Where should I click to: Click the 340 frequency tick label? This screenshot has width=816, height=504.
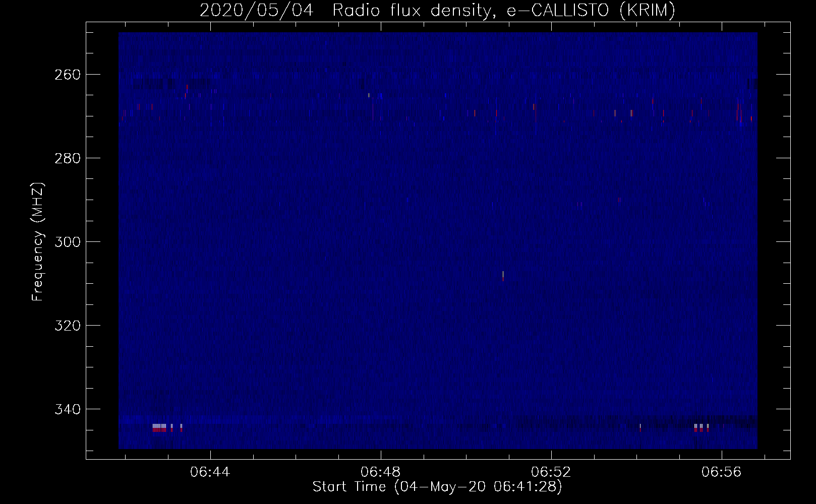[67, 409]
